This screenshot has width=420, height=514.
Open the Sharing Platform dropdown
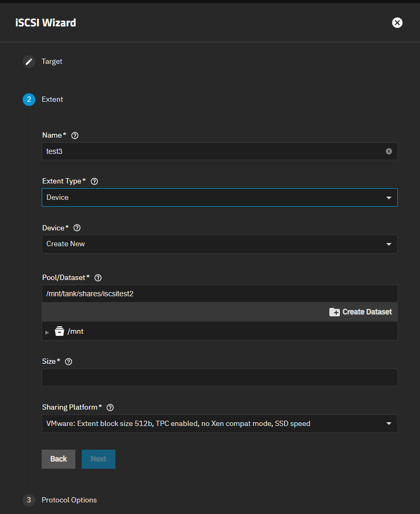tap(219, 423)
